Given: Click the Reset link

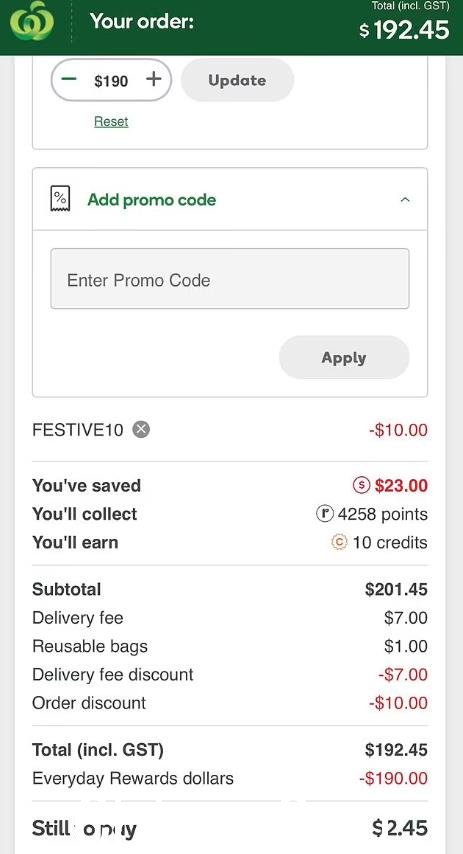Looking at the screenshot, I should 111,121.
